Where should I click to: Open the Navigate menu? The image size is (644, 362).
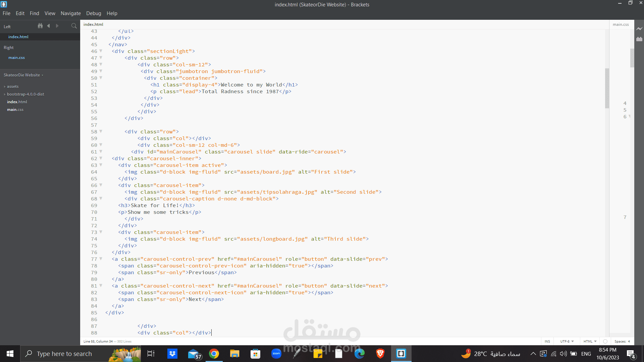pos(70,13)
